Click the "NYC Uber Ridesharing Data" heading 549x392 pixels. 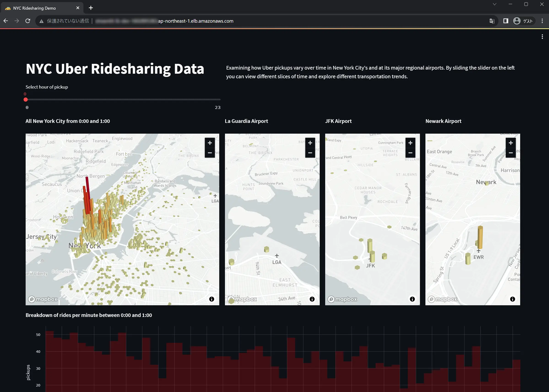pos(115,69)
